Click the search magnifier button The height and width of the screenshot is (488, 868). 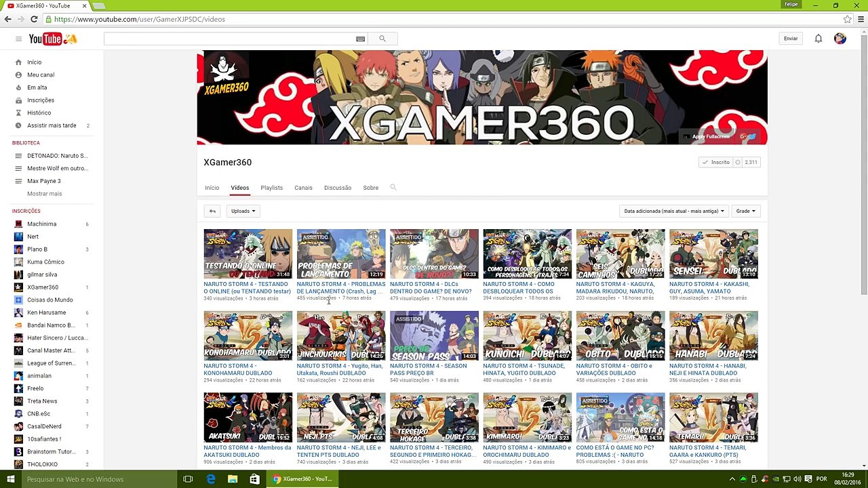pos(382,39)
